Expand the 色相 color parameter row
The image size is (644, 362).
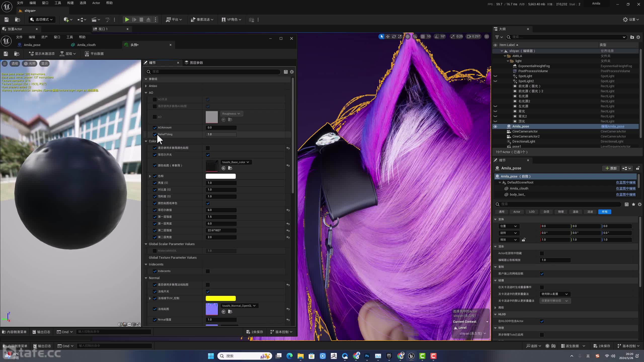pos(150,176)
